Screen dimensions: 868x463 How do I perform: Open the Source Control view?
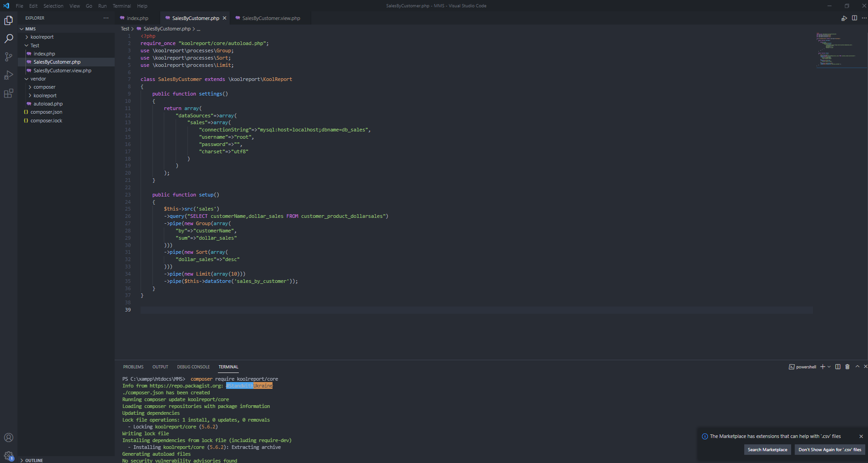(9, 57)
